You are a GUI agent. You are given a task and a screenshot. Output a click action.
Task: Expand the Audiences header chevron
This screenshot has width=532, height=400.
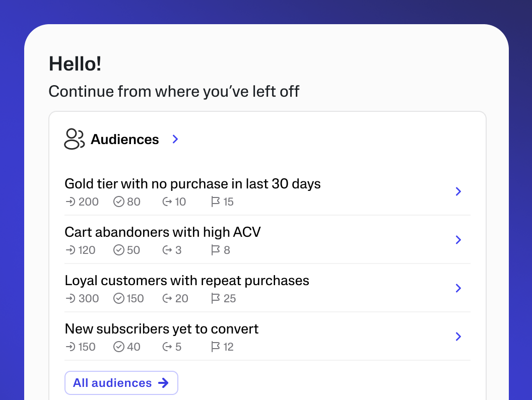click(175, 139)
